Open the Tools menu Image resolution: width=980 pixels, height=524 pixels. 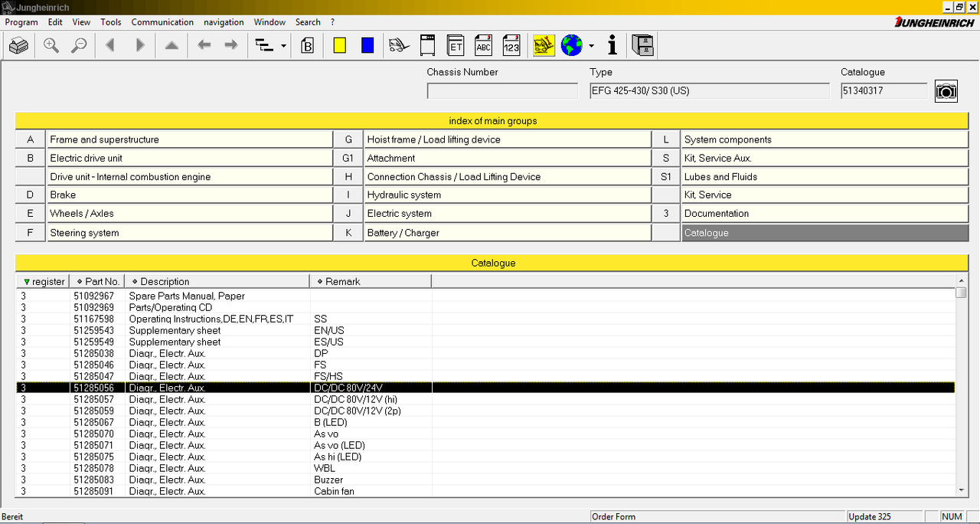[x=111, y=22]
